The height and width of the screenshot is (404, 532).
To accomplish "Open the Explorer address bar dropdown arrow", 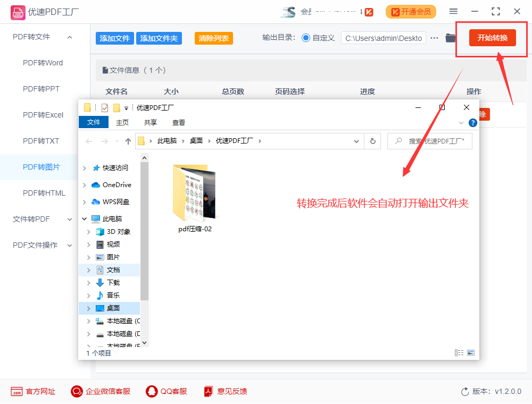I will pos(355,141).
